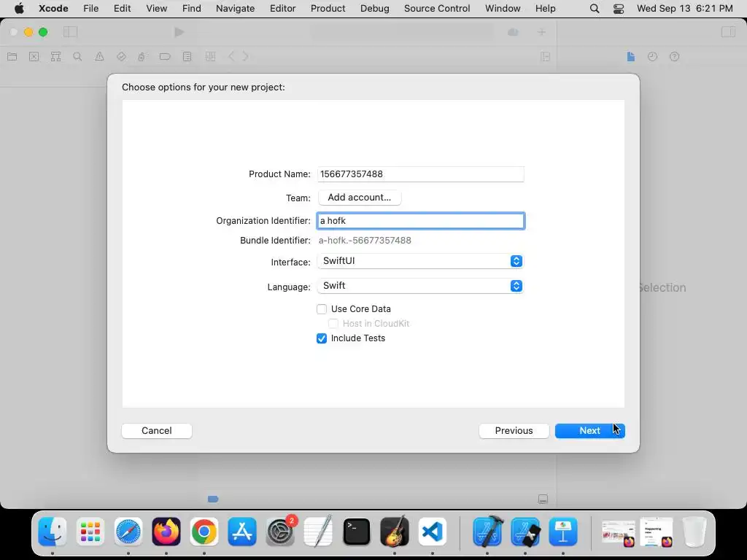The width and height of the screenshot is (747, 560).
Task: Open the Language Swift dropdown
Action: [x=421, y=286]
